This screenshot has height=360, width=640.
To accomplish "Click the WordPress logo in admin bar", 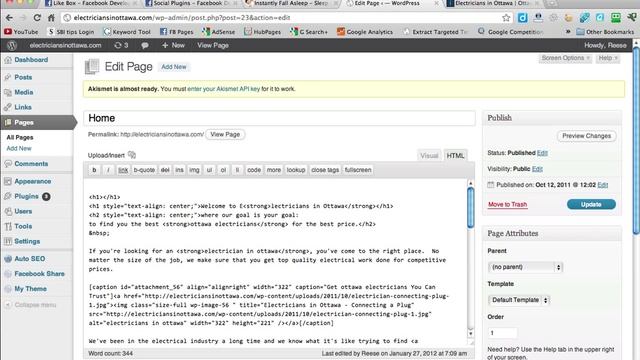I will tap(12, 45).
